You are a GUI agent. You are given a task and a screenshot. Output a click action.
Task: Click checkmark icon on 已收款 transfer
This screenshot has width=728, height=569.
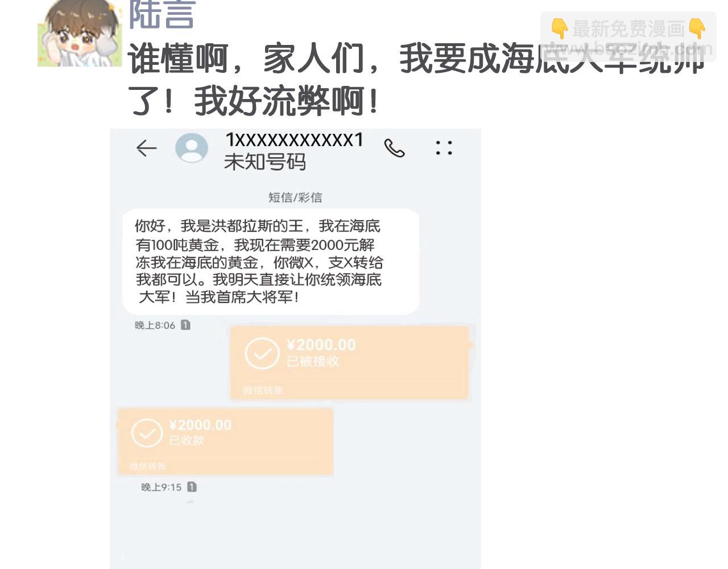click(147, 434)
